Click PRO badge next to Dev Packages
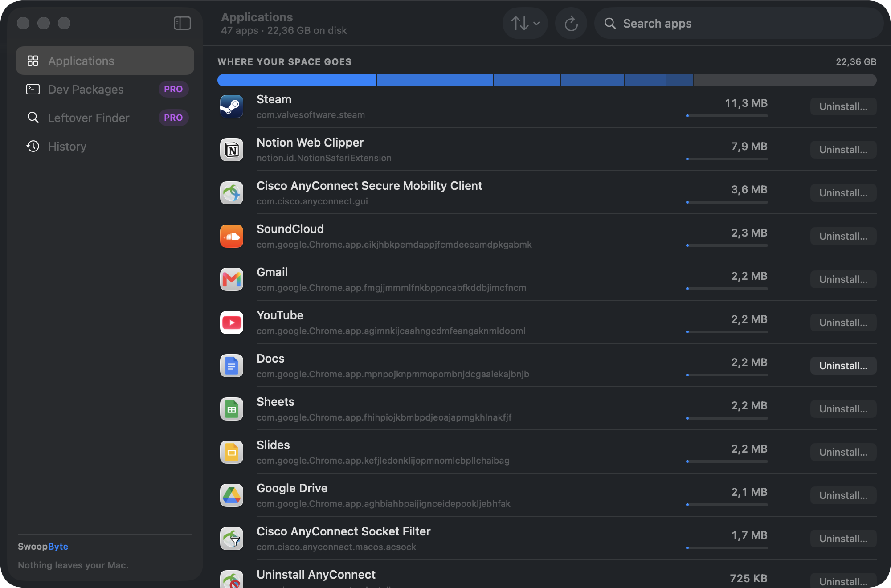The width and height of the screenshot is (891, 588). (173, 89)
